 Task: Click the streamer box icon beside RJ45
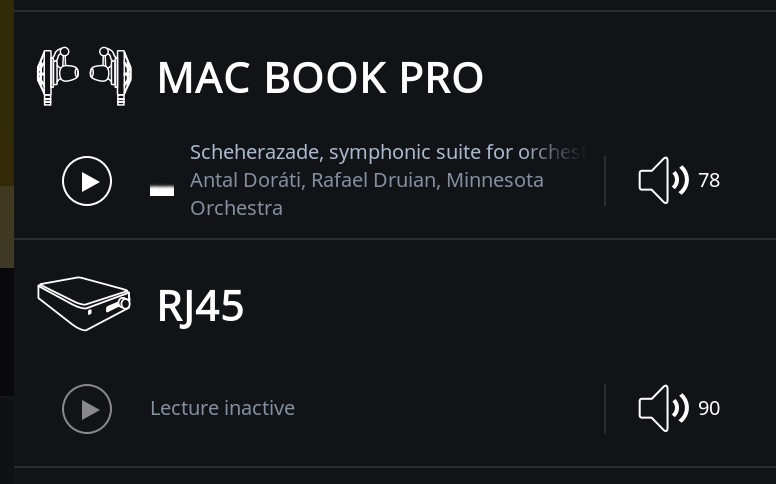[x=85, y=303]
